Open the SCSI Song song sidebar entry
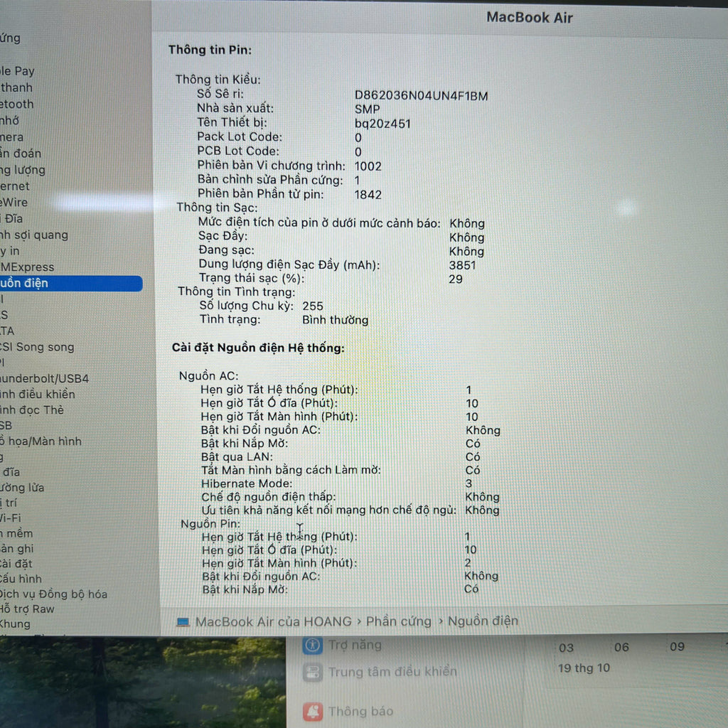This screenshot has height=728, width=728. pos(37,347)
